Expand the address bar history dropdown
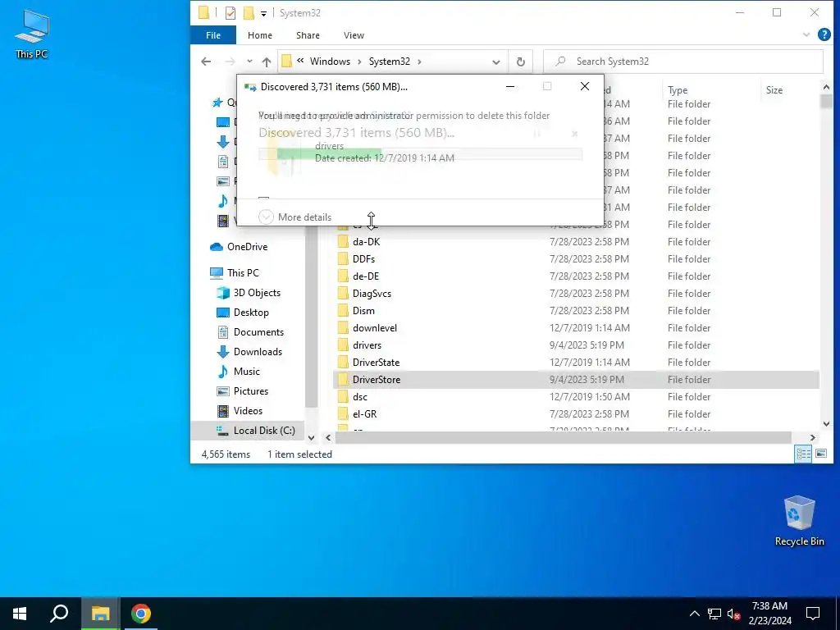This screenshot has height=630, width=840. point(496,62)
